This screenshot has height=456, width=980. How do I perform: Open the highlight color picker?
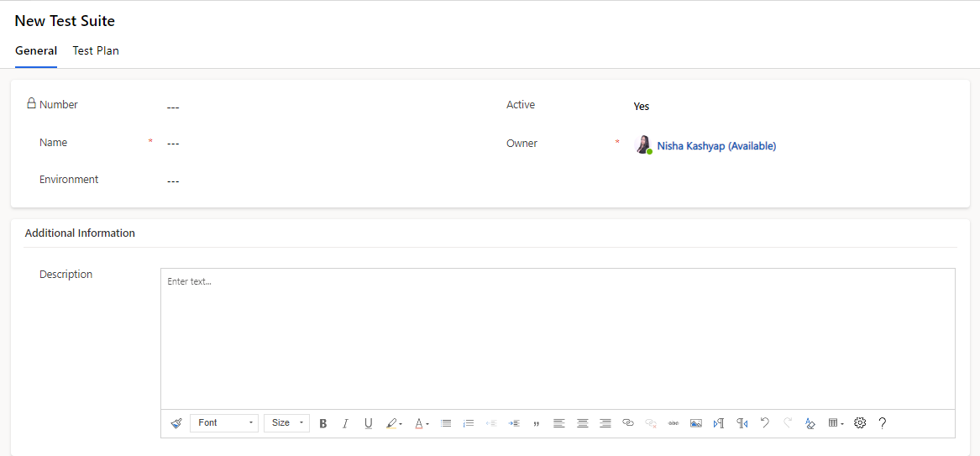click(394, 423)
